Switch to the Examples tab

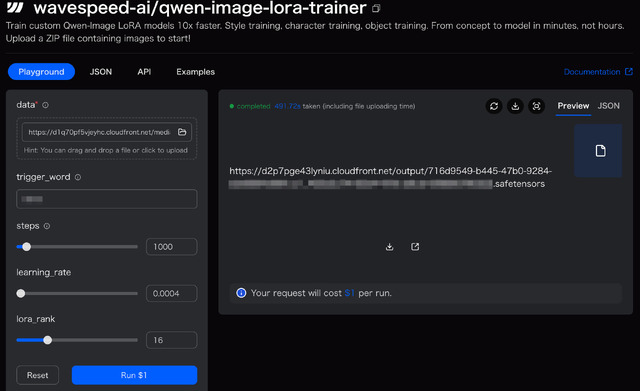pyautogui.click(x=196, y=72)
